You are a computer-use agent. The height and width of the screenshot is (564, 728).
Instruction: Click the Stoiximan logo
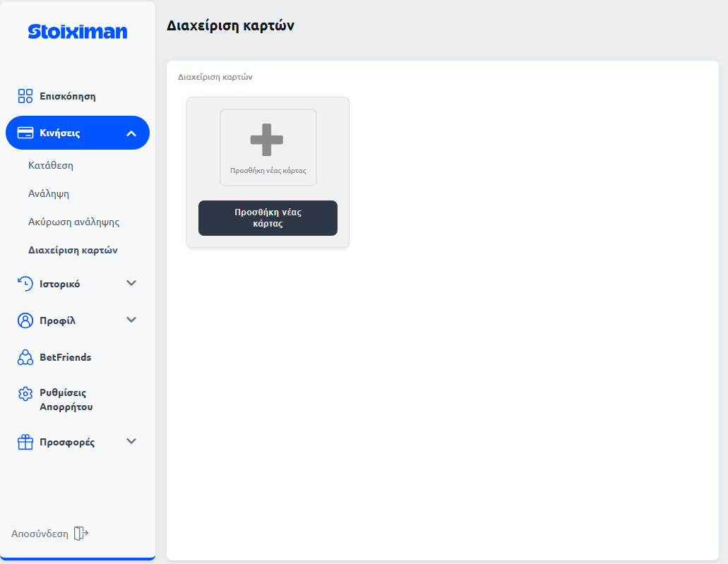pyautogui.click(x=78, y=32)
